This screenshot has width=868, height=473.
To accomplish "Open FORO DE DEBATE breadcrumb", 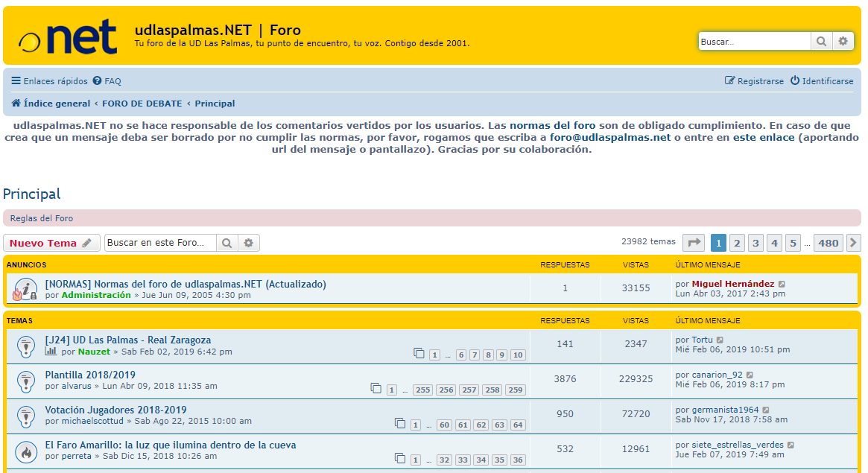I will click(x=142, y=104).
